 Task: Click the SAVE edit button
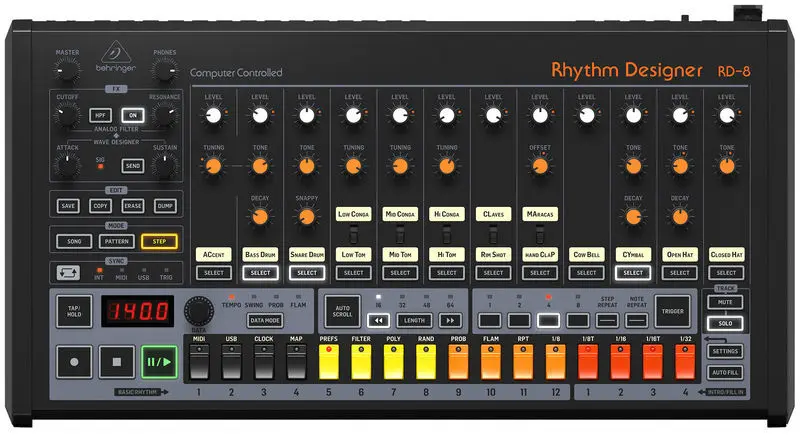[x=68, y=206]
